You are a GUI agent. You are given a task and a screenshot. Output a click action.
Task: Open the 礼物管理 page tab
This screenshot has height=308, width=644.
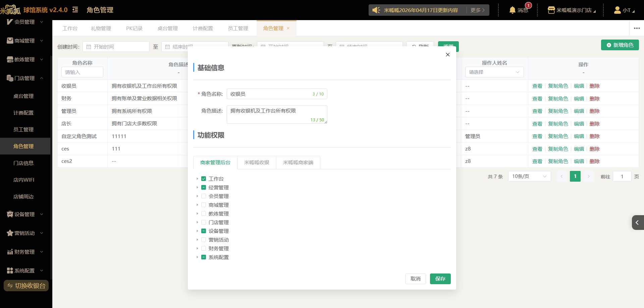(x=101, y=28)
